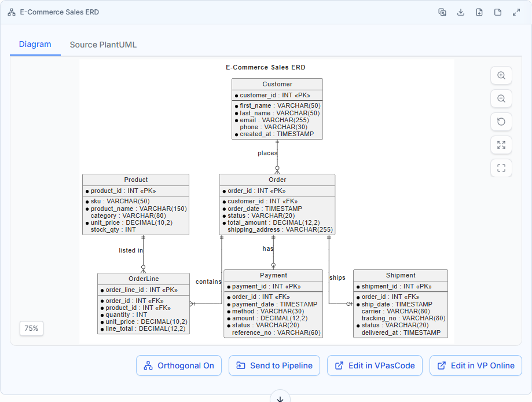The width and height of the screenshot is (532, 402).
Task: Click the 75% zoom level indicator
Action: tap(31, 328)
